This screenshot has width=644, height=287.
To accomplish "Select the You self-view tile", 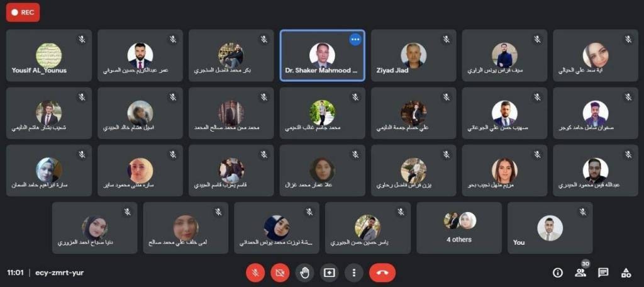I will (x=550, y=228).
